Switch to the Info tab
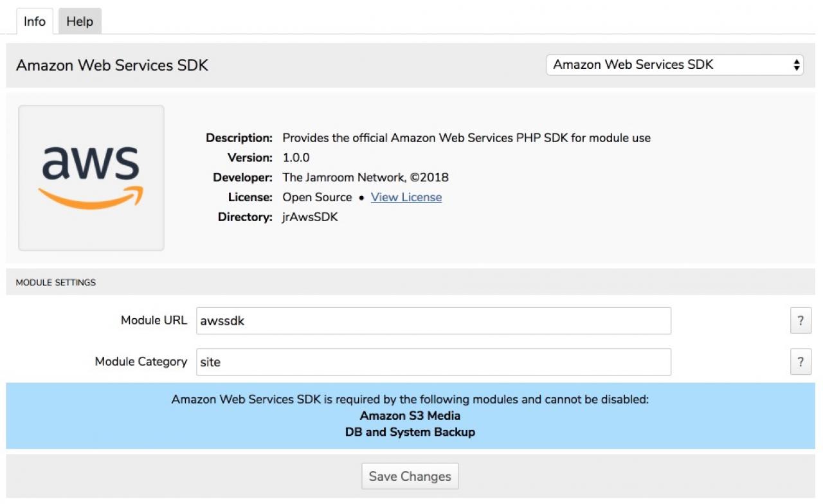 tap(34, 21)
